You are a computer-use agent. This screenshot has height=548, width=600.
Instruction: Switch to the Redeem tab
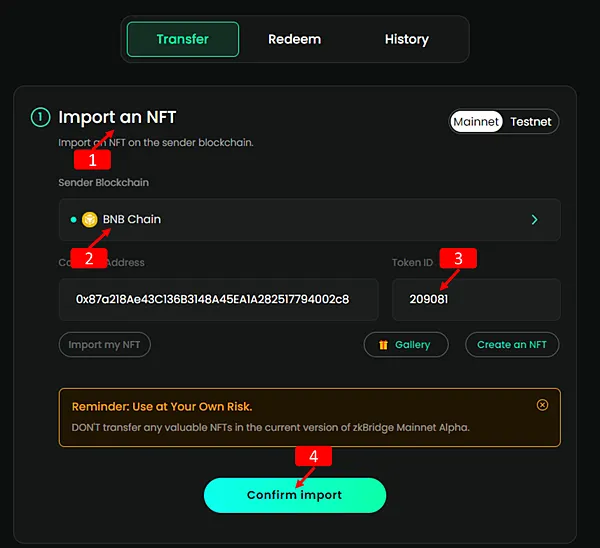(295, 39)
